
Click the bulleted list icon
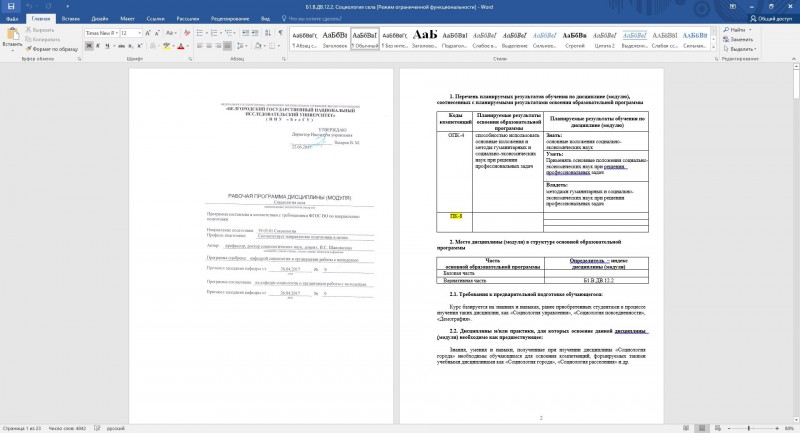[x=199, y=33]
